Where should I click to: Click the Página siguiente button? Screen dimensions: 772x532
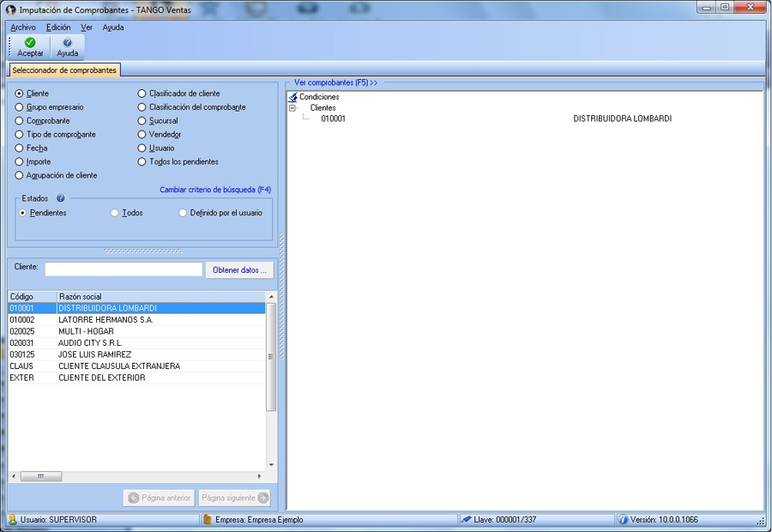[x=235, y=498]
